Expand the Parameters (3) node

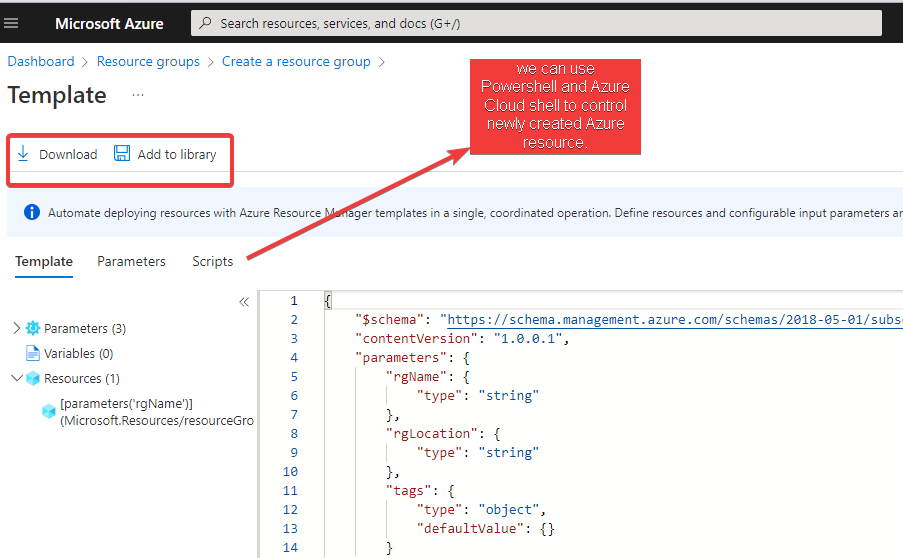point(16,328)
